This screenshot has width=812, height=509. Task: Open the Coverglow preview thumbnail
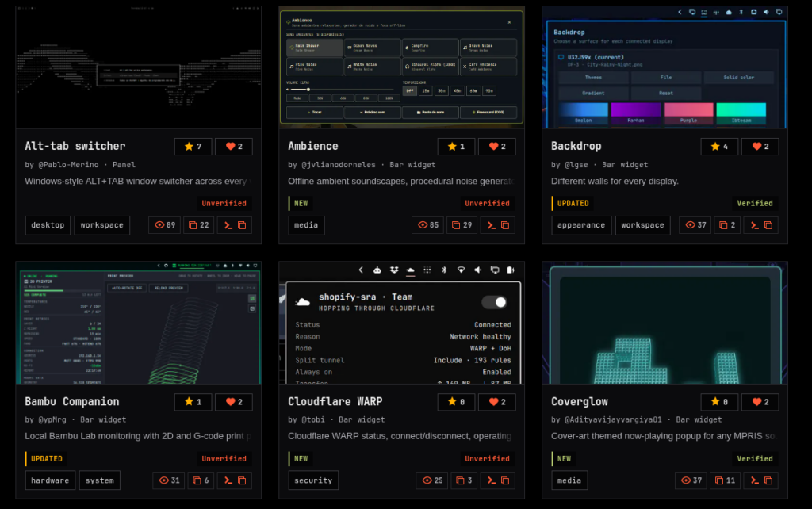coord(665,323)
